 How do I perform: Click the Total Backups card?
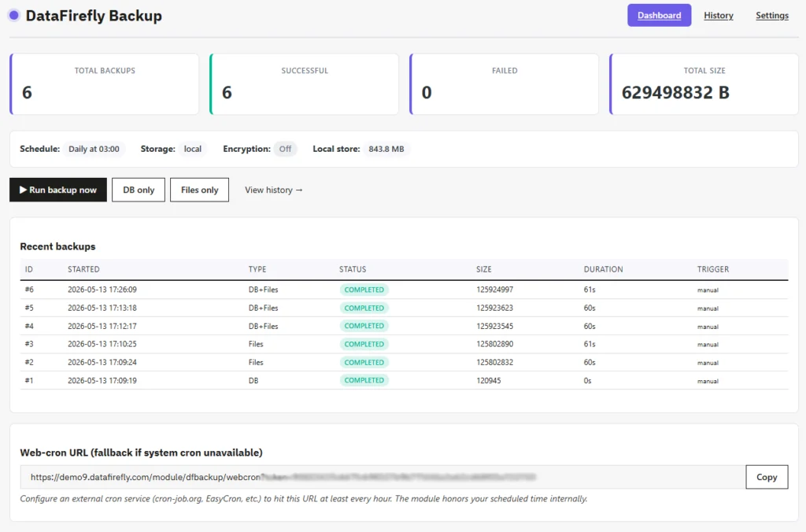point(105,84)
